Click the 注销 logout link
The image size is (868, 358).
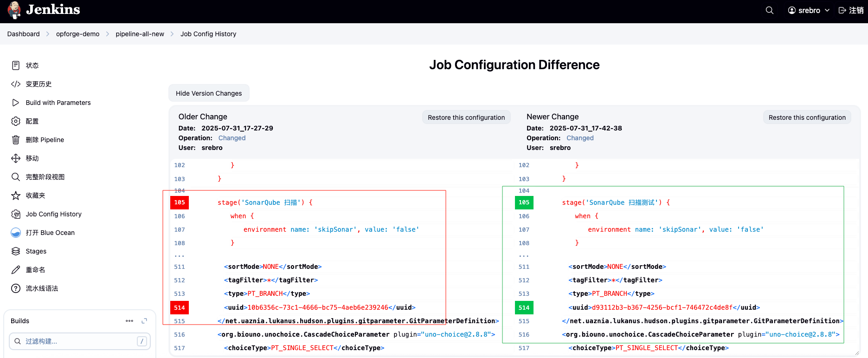click(x=851, y=10)
